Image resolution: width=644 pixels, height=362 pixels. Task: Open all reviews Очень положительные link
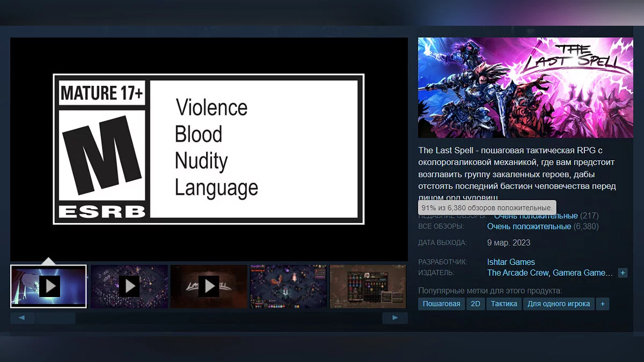pyautogui.click(x=529, y=226)
